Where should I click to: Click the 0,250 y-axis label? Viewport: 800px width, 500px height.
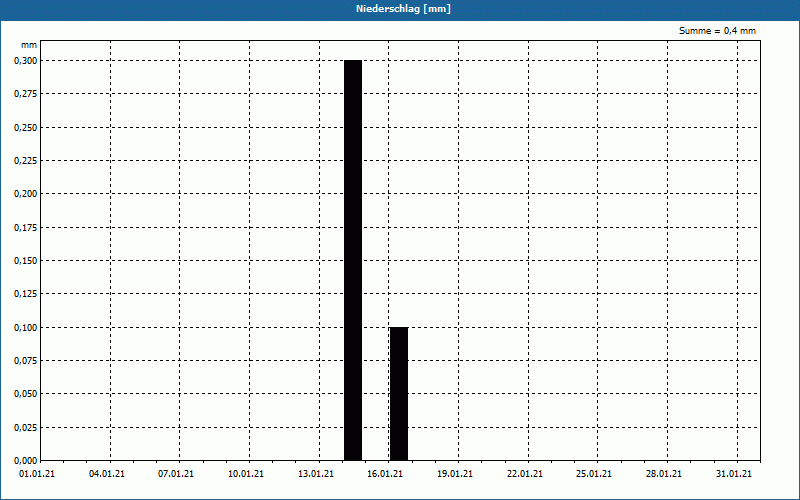26,128
